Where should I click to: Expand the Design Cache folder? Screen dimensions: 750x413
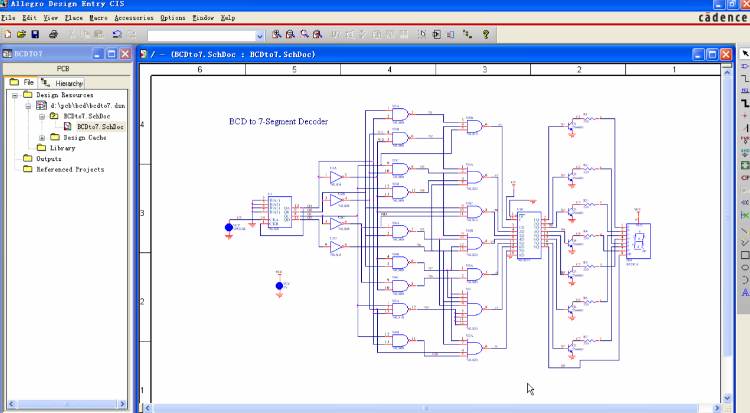(x=41, y=137)
